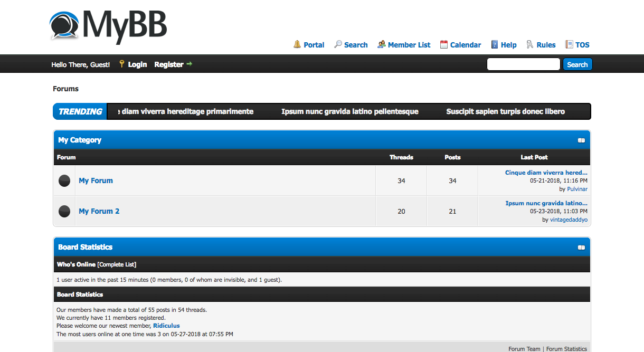
Task: Click the Rules icon
Action: tap(530, 45)
